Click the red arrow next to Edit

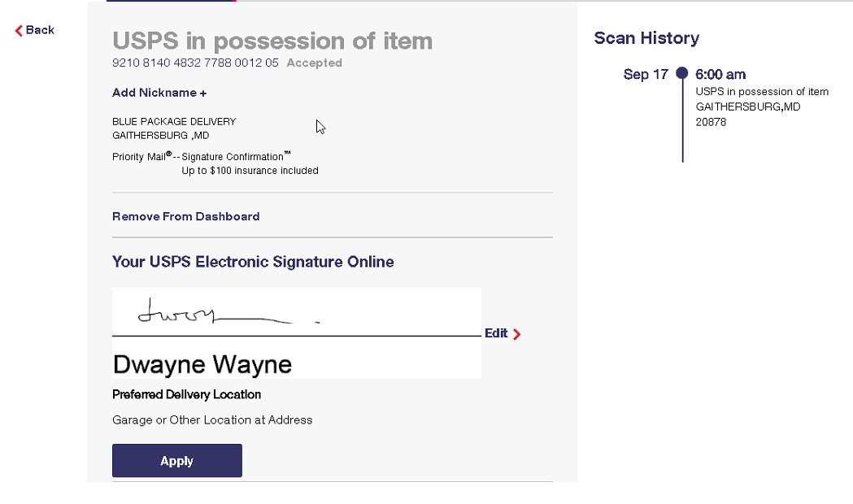click(517, 334)
